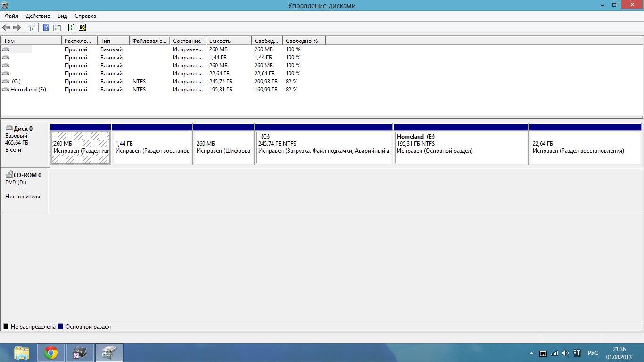The image size is (644, 362).
Task: Open view settings via the last toolbar icon
Action: (83, 28)
